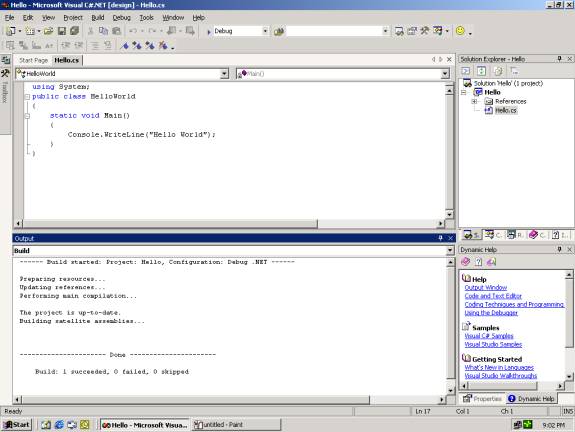Open the Code and Text Editor link
This screenshot has width=575, height=432.
[x=493, y=296]
